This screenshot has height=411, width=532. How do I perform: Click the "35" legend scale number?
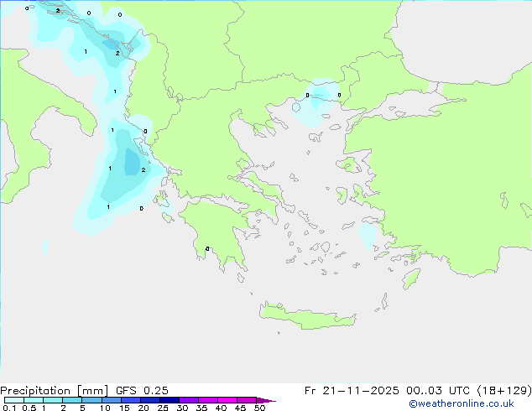(201, 408)
